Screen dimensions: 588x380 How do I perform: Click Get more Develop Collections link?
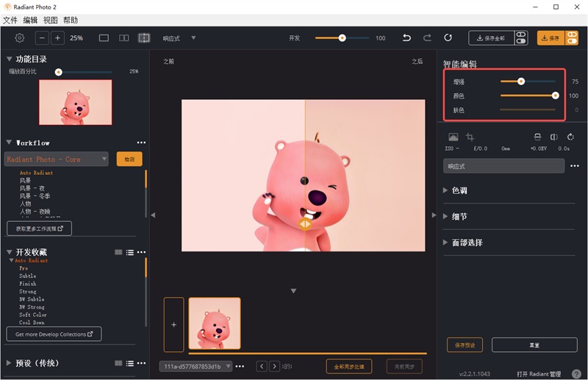coord(54,334)
